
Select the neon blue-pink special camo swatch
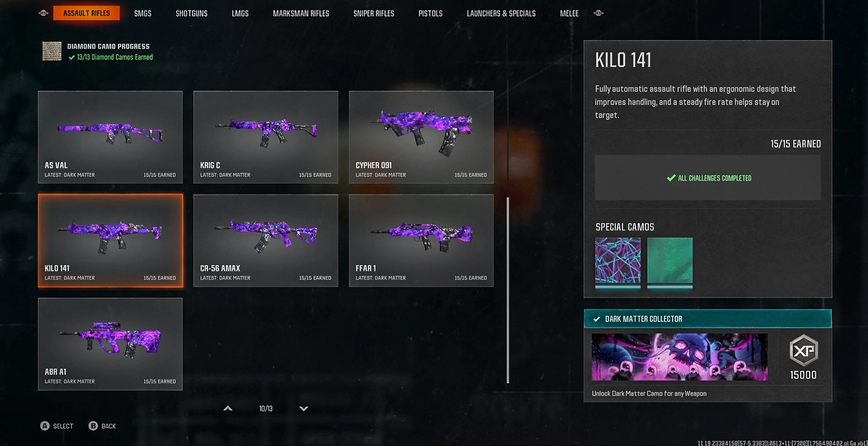point(618,261)
